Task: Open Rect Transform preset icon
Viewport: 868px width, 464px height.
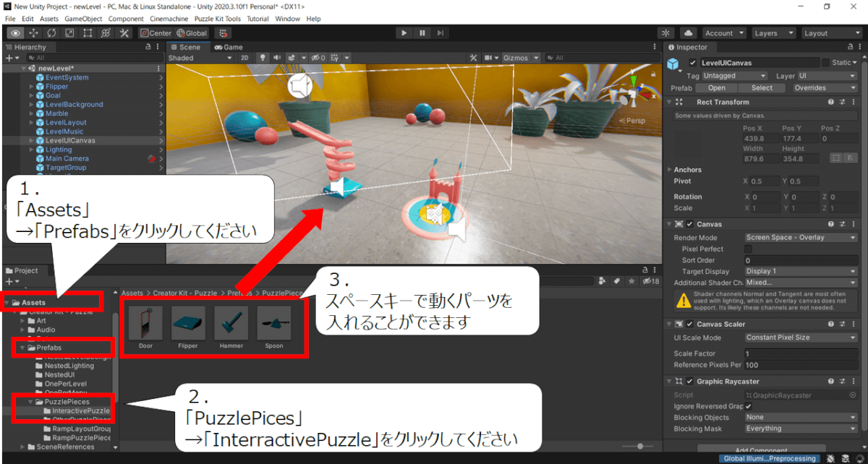Action: pyautogui.click(x=843, y=103)
